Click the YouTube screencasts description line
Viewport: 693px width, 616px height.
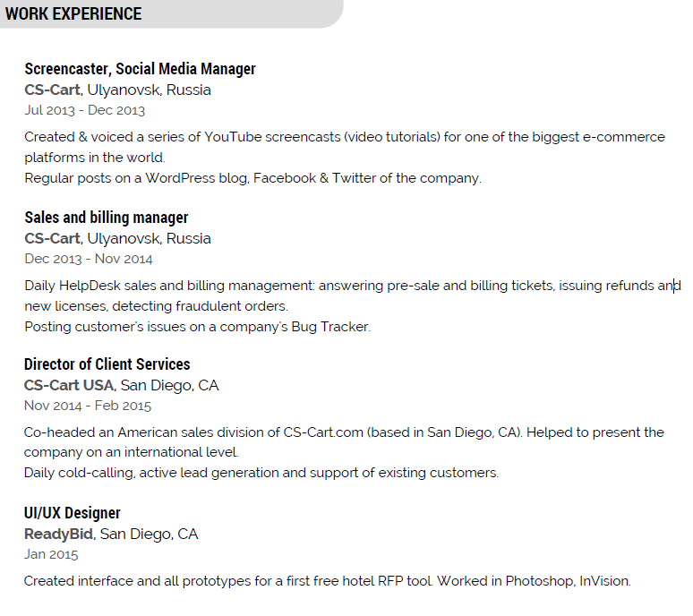[x=345, y=137]
